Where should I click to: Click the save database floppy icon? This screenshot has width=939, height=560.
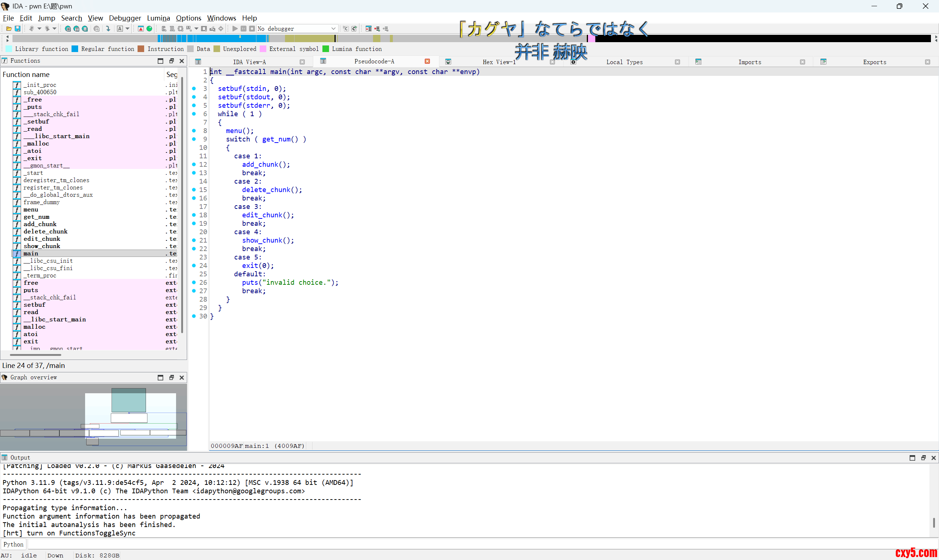click(17, 29)
